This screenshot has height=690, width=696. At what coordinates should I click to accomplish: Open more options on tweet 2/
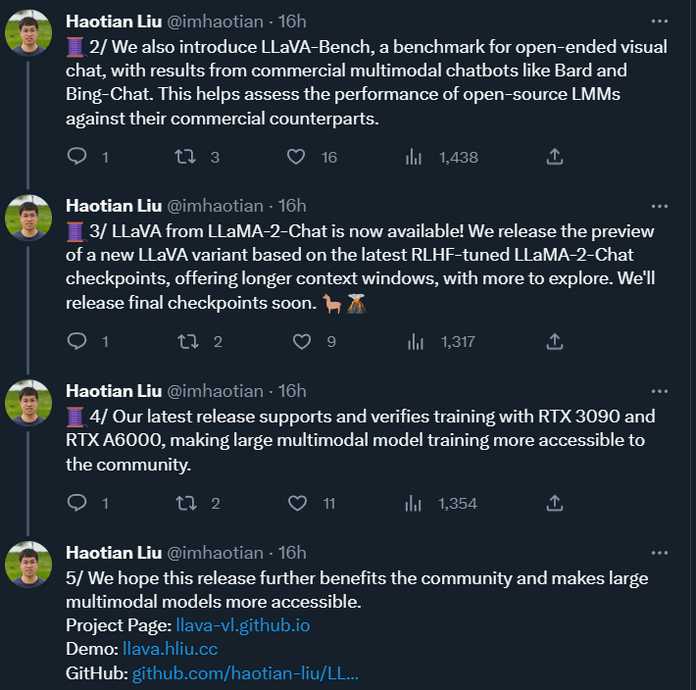tap(659, 21)
